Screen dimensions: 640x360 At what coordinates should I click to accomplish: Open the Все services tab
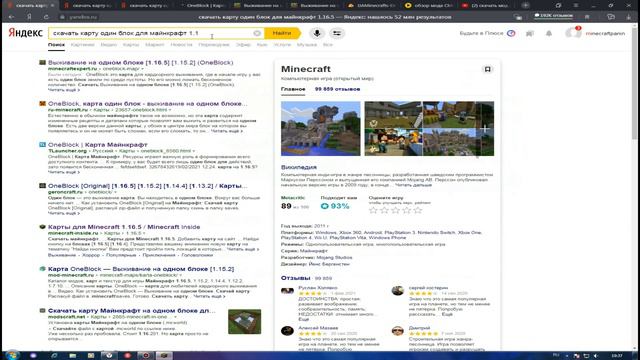(328, 45)
